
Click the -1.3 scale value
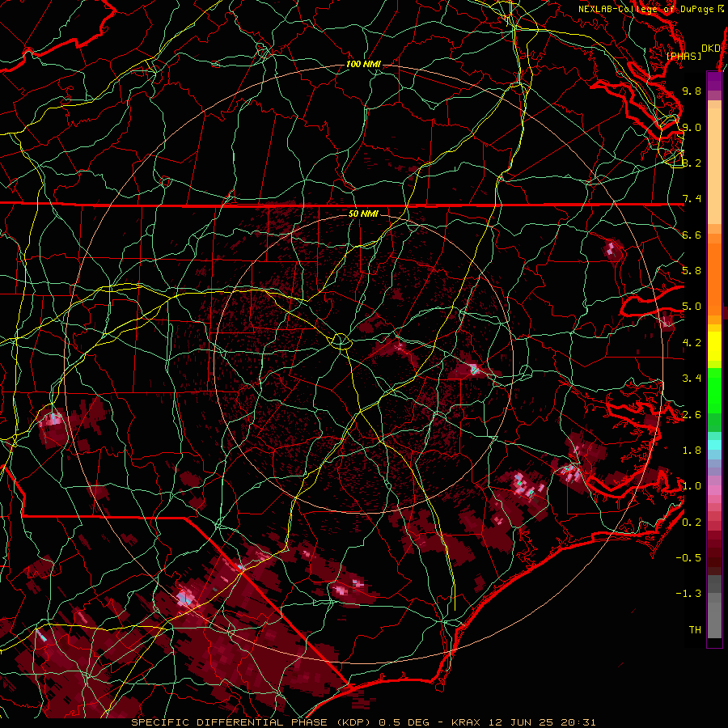click(x=688, y=594)
